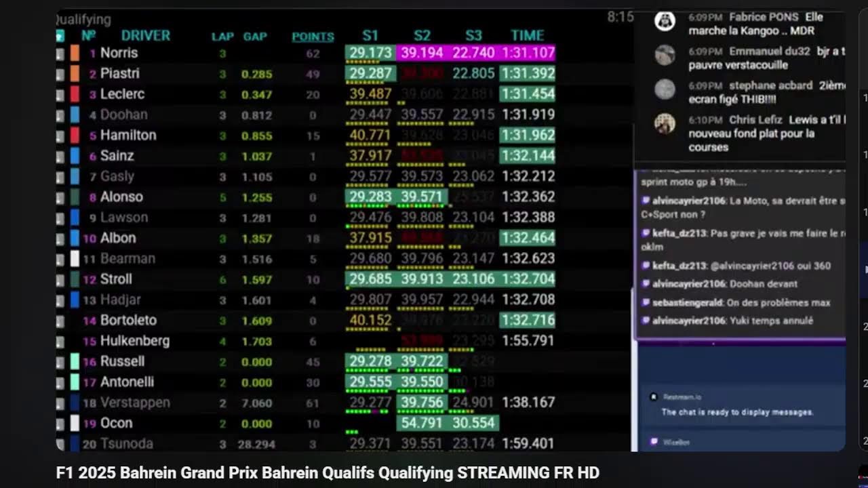Click the video title below the player
The image size is (868, 488).
328,472
